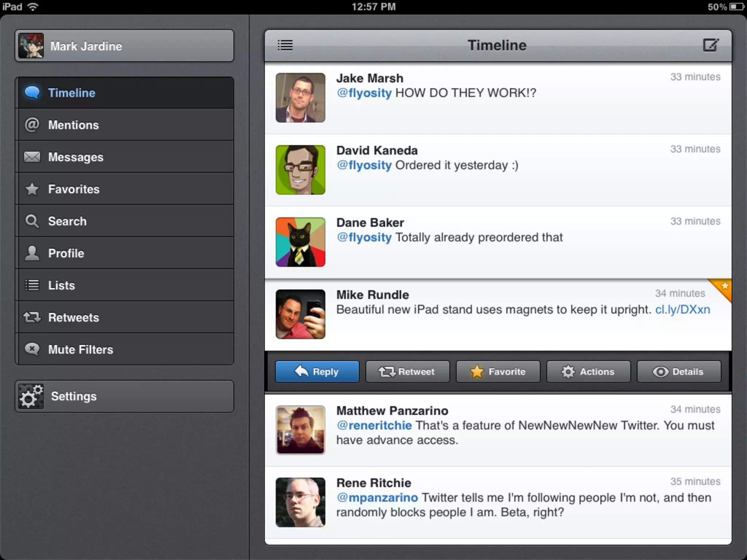This screenshot has height=560, width=747.
Task: Click the Settings gears icon
Action: click(x=31, y=396)
